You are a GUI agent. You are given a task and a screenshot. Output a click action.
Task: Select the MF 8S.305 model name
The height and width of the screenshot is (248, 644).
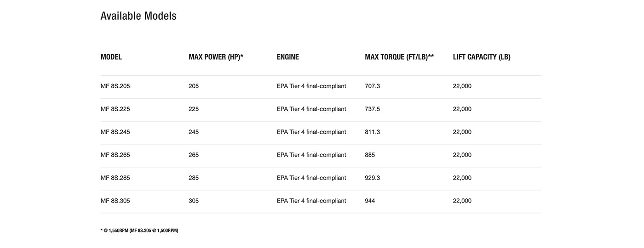115,201
